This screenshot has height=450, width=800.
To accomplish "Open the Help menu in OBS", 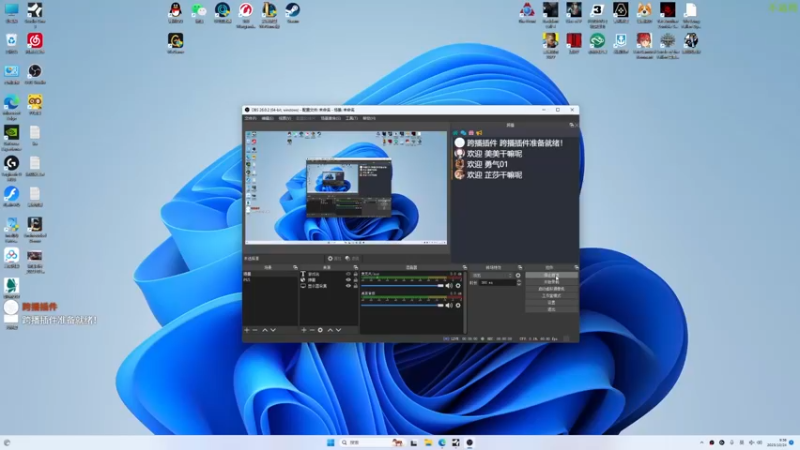I will click(369, 118).
